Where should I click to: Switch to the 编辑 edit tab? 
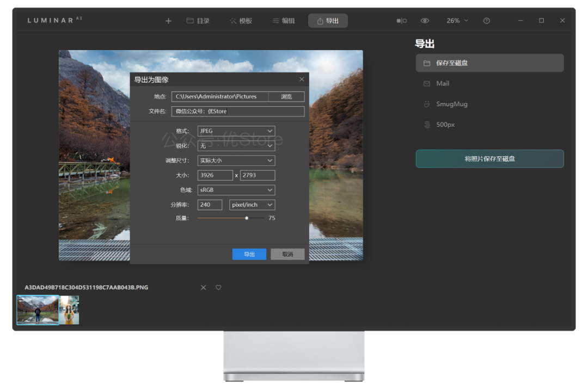click(284, 21)
